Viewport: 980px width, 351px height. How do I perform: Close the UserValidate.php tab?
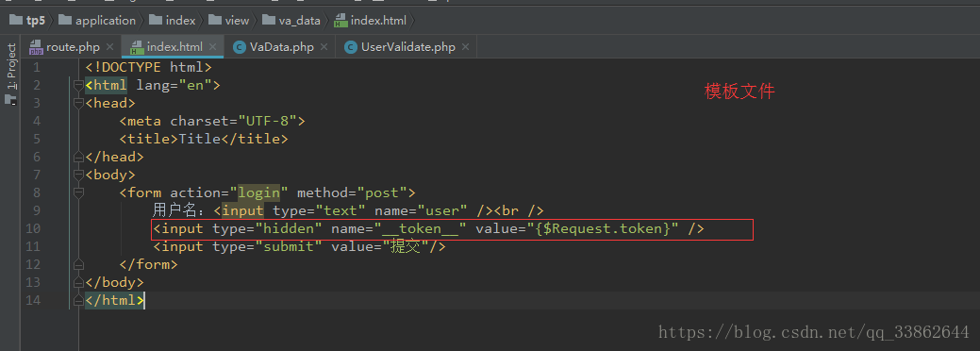point(466,47)
